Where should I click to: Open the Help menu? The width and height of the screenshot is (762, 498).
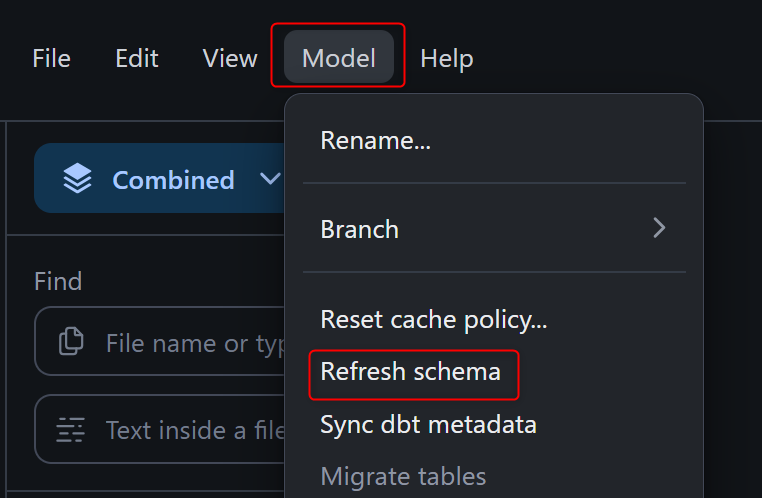click(x=447, y=58)
